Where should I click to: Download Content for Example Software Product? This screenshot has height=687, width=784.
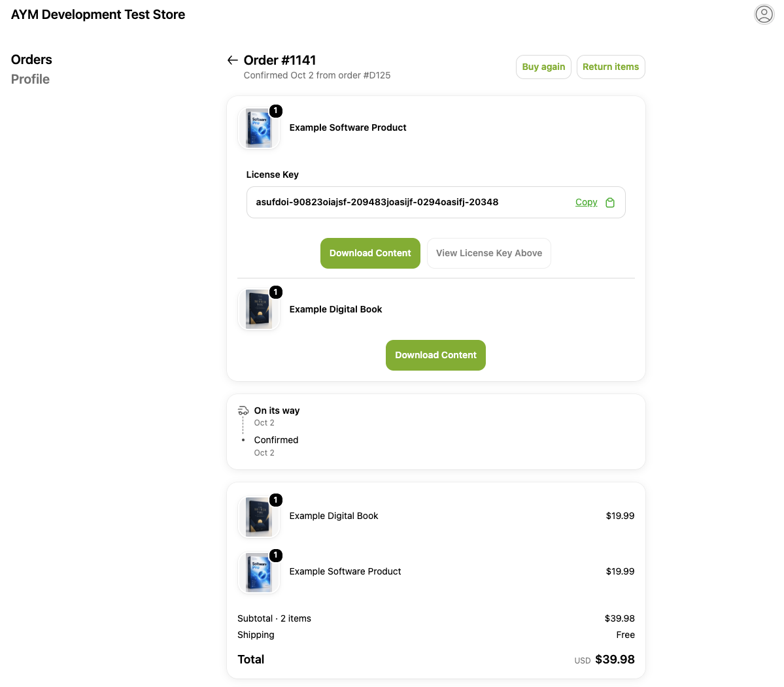(370, 253)
